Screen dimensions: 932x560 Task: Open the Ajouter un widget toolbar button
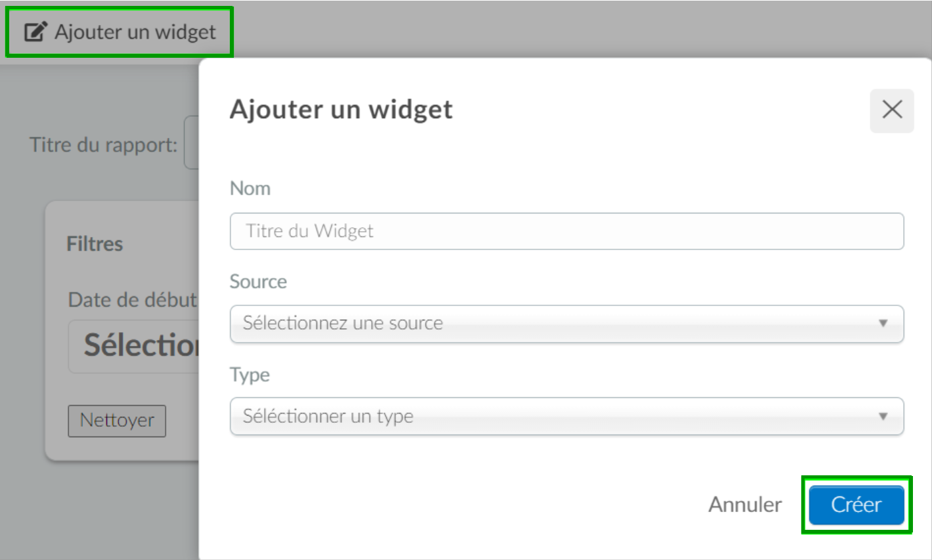pos(120,32)
